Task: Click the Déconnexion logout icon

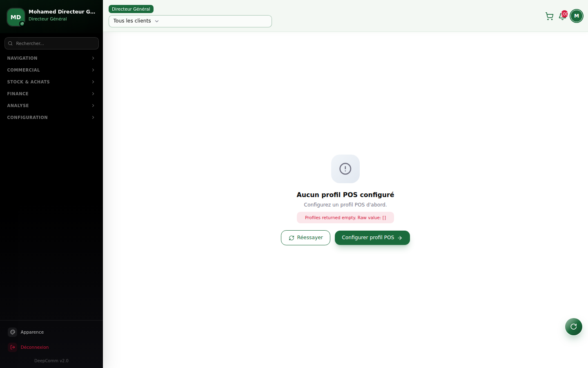Action: tap(13, 347)
